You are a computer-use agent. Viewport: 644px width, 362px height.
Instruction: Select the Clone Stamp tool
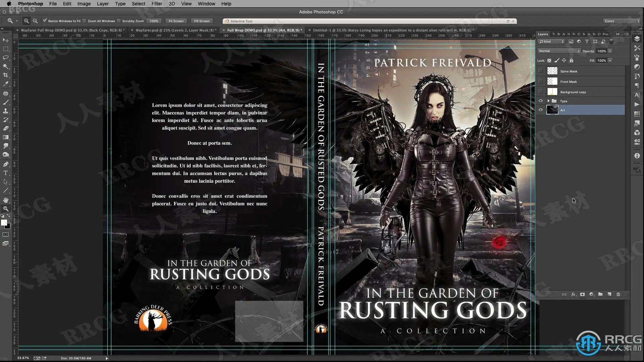6,111
